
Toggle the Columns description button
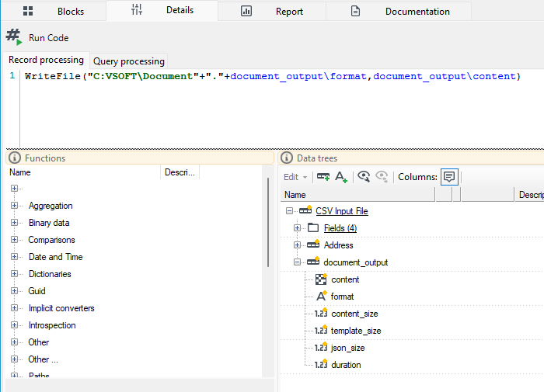click(449, 177)
